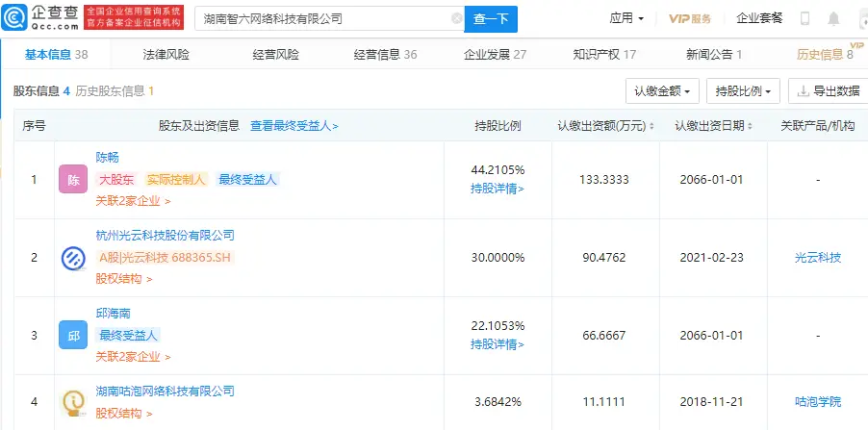Click the 持股比例 column header

498,126
